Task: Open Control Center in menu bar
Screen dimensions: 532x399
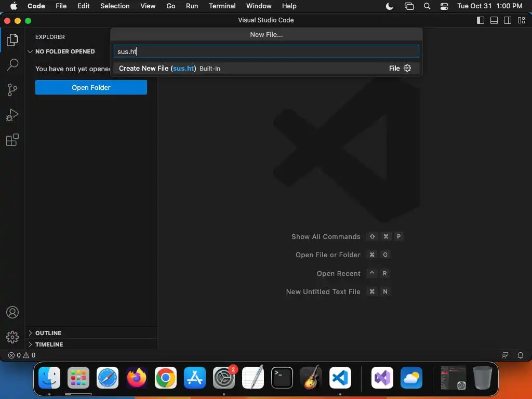Action: [444, 6]
